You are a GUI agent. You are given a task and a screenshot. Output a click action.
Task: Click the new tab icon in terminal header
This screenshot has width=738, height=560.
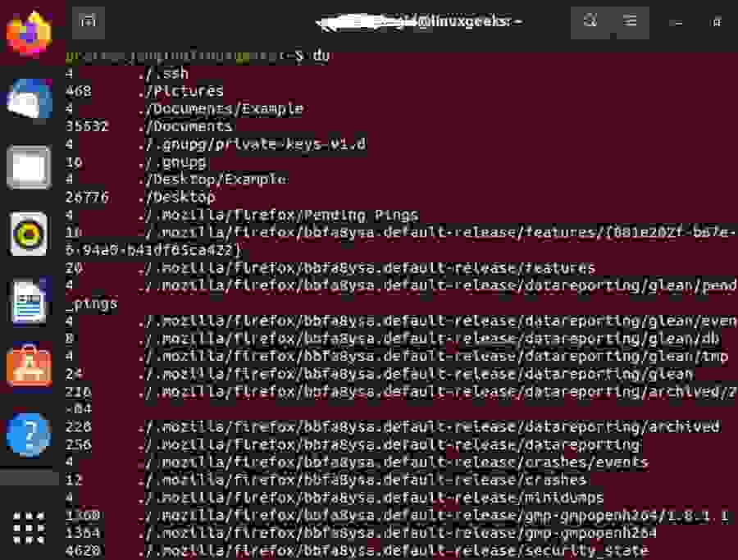tap(88, 21)
